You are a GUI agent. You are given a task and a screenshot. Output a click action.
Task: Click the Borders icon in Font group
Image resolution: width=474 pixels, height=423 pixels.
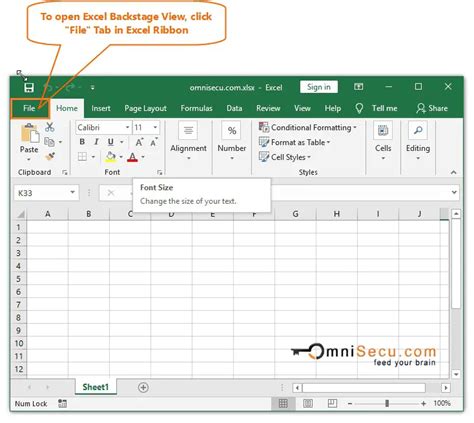[82, 157]
